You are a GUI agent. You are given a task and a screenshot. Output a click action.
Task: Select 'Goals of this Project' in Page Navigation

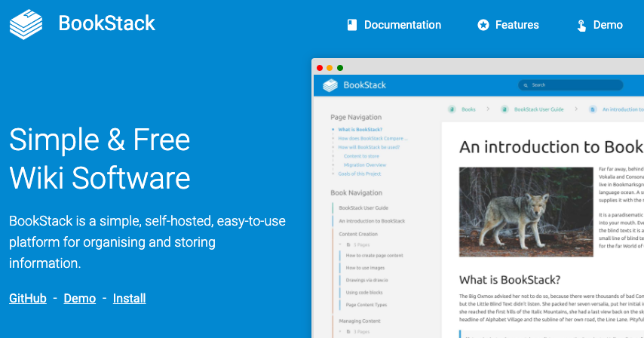point(360,174)
